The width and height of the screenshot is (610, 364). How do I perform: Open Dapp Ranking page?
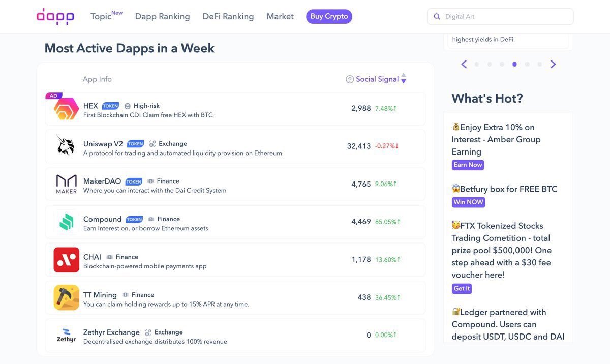click(163, 16)
